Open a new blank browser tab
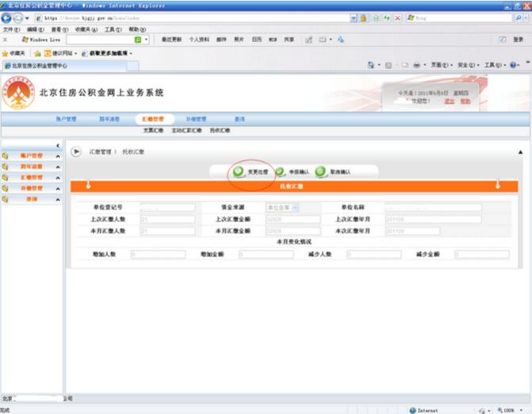 coord(133,66)
